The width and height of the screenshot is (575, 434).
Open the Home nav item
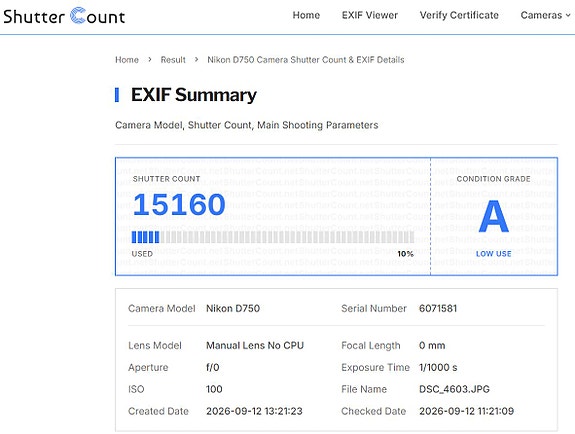pos(306,15)
